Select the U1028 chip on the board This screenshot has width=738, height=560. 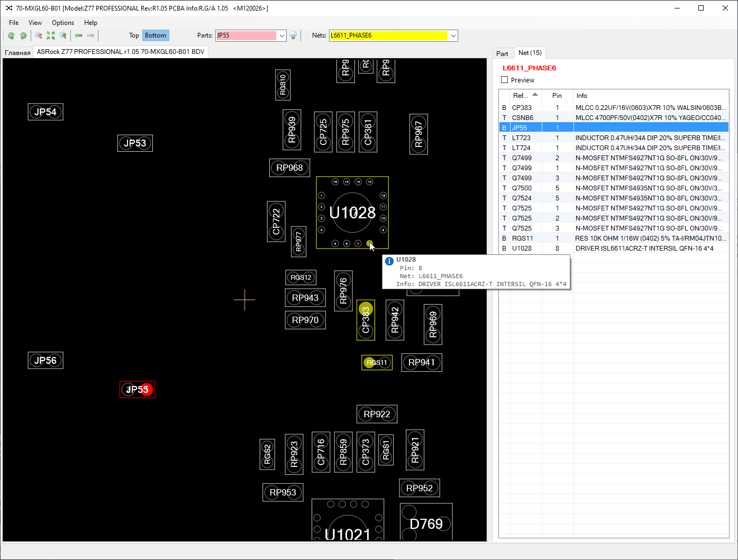point(352,213)
